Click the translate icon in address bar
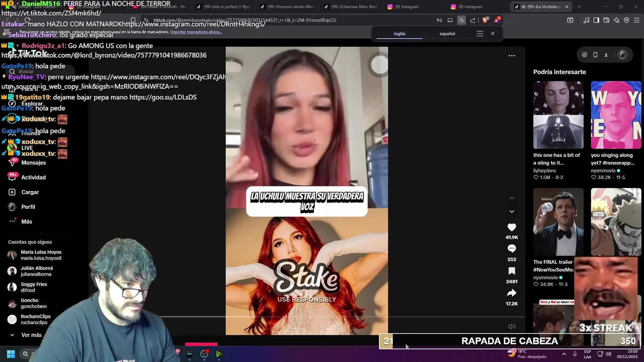 tap(461, 20)
